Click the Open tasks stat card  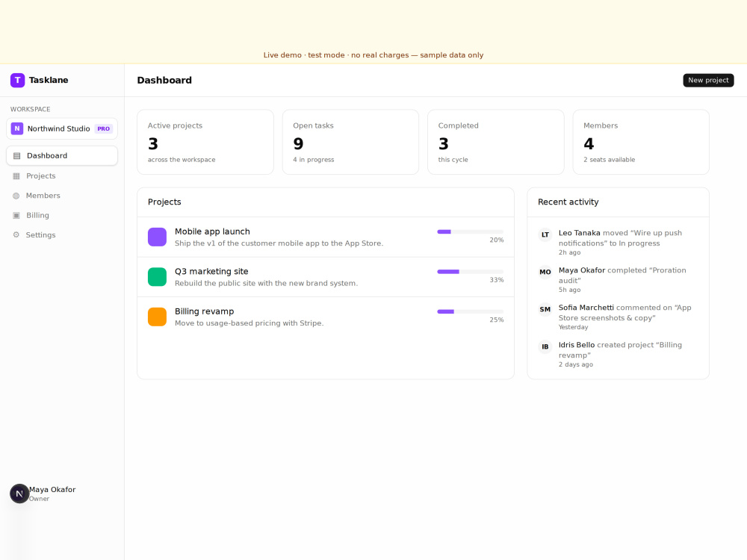[x=350, y=142]
